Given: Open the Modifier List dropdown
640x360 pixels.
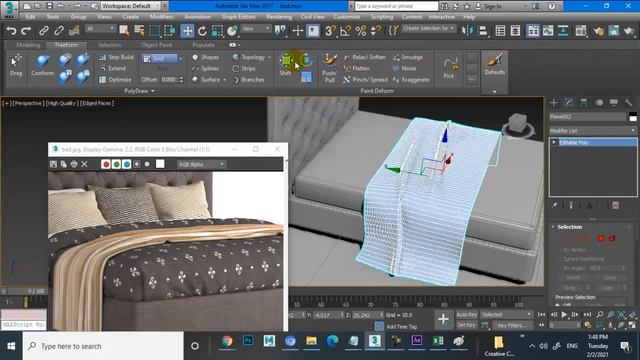Looking at the screenshot, I should tap(593, 131).
